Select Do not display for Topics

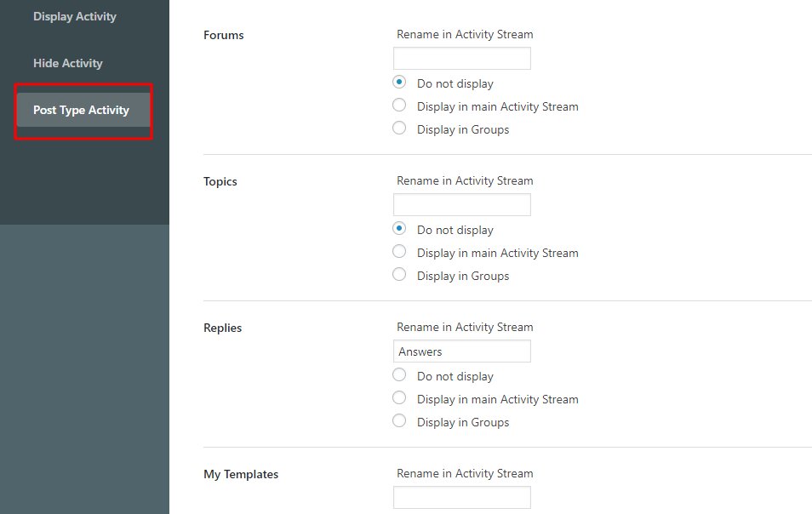399,229
